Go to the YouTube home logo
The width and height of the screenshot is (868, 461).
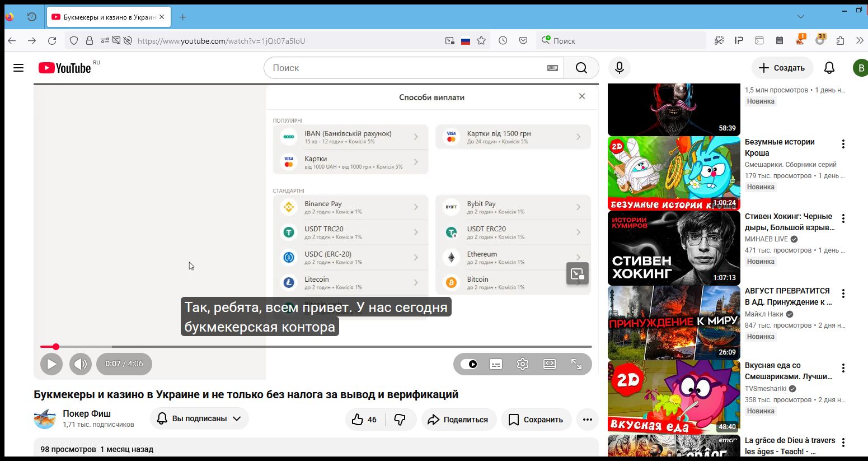pyautogui.click(x=65, y=68)
